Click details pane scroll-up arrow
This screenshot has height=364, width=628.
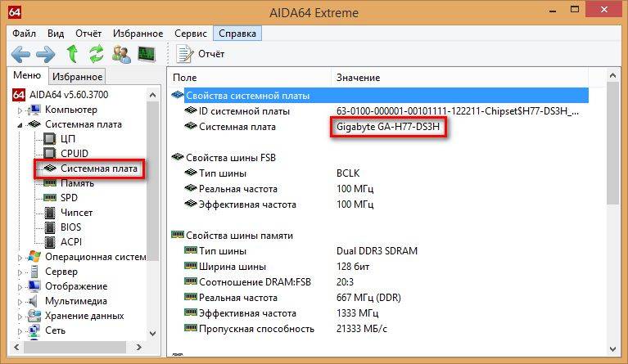(x=612, y=75)
